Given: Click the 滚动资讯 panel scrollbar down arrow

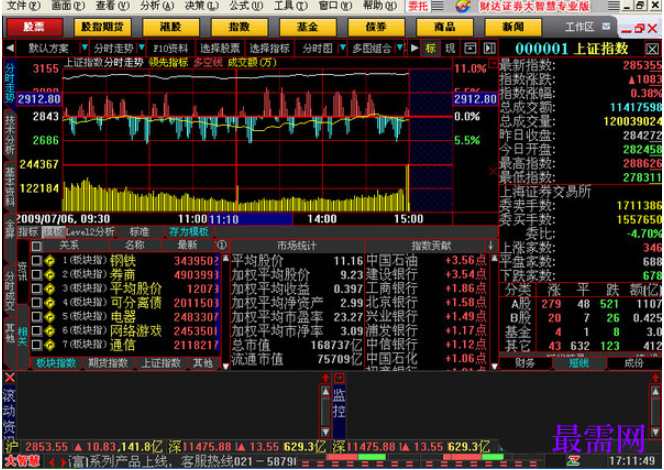Looking at the screenshot, I should tap(325, 432).
